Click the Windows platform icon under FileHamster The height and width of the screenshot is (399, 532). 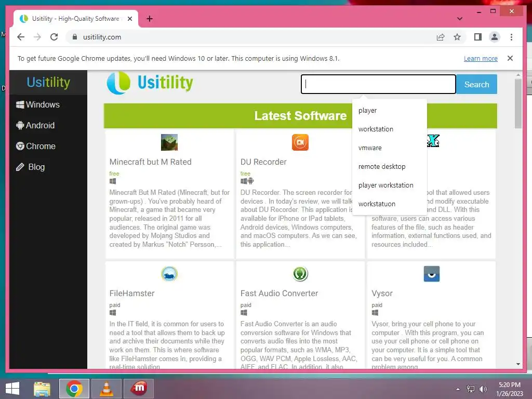click(113, 312)
